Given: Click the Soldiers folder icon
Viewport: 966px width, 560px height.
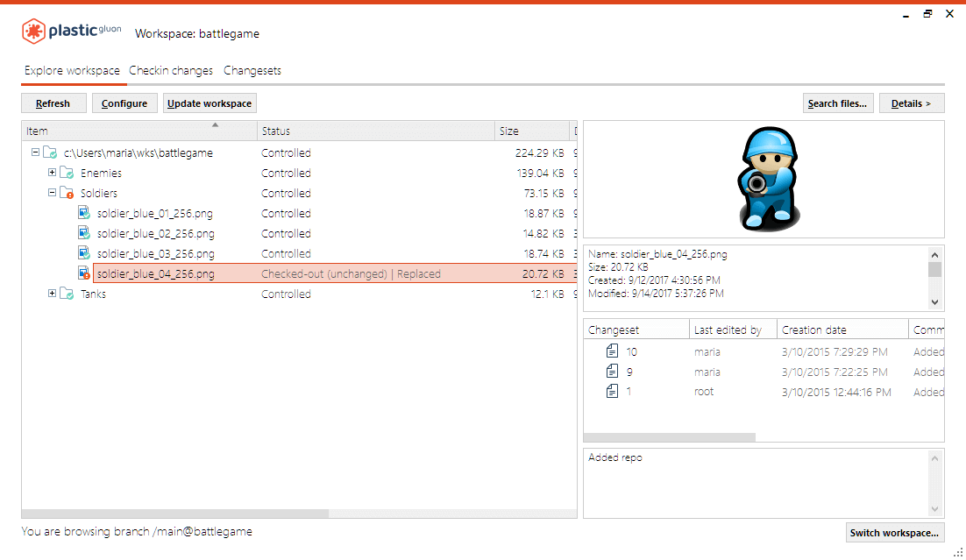Looking at the screenshot, I should click(67, 194).
